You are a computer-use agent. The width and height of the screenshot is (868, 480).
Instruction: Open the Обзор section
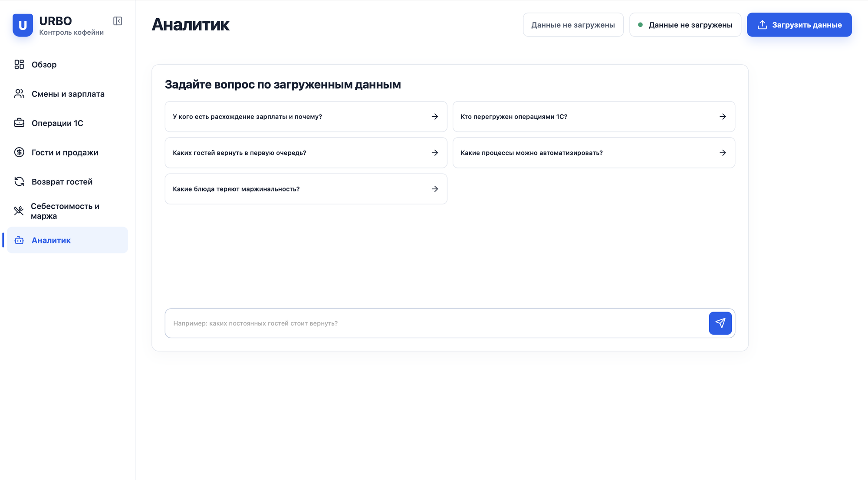point(67,65)
